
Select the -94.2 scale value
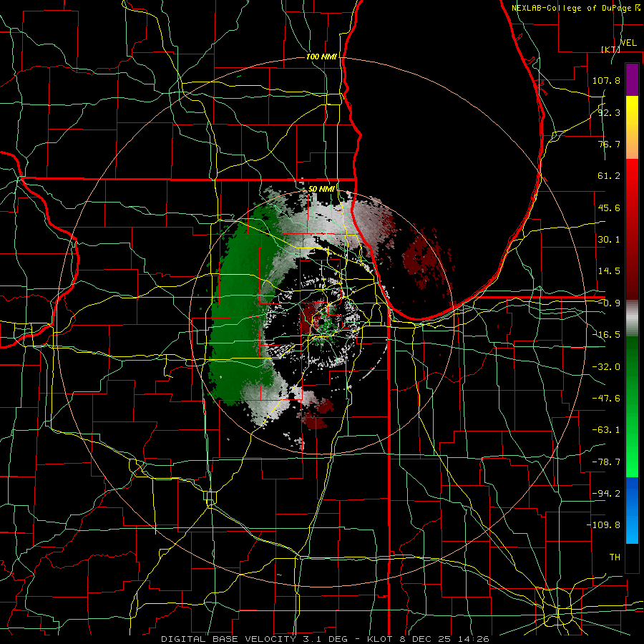606,493
